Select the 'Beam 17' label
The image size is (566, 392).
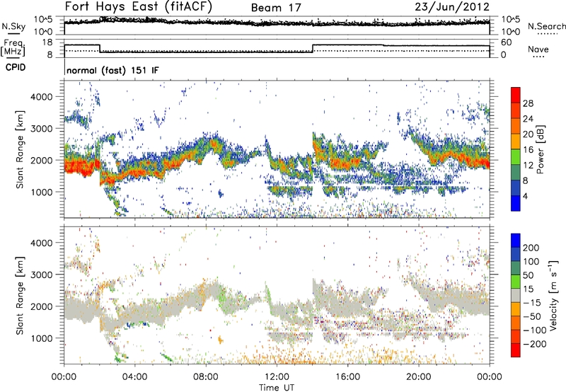pos(276,8)
